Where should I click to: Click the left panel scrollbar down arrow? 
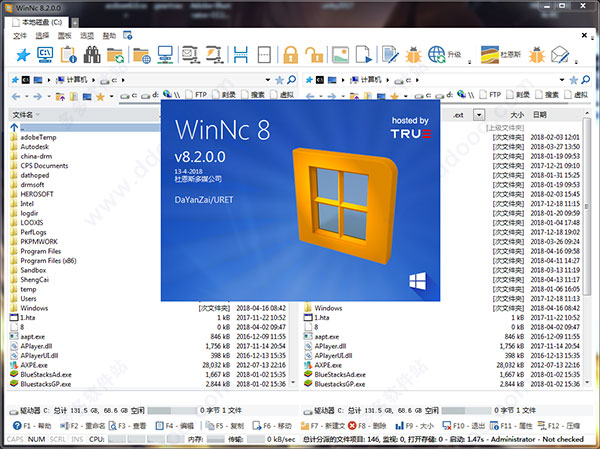click(293, 382)
